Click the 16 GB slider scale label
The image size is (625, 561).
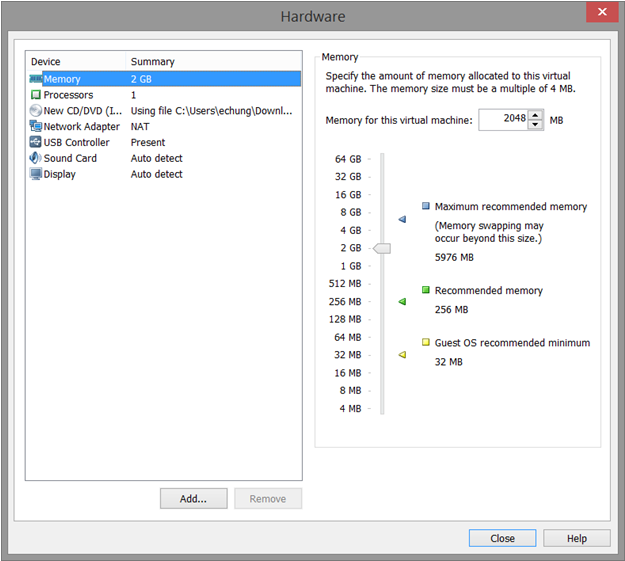click(348, 195)
